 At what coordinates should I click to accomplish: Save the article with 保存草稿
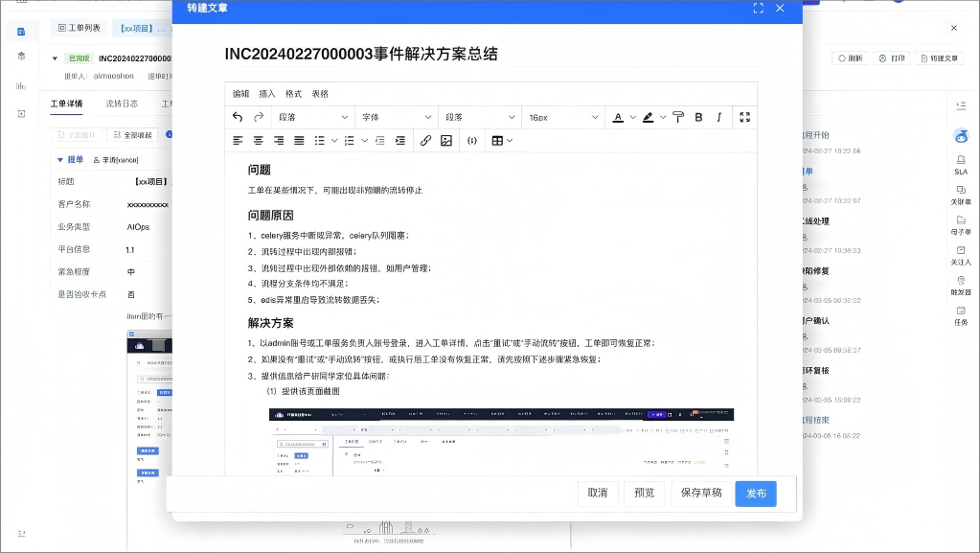(701, 493)
